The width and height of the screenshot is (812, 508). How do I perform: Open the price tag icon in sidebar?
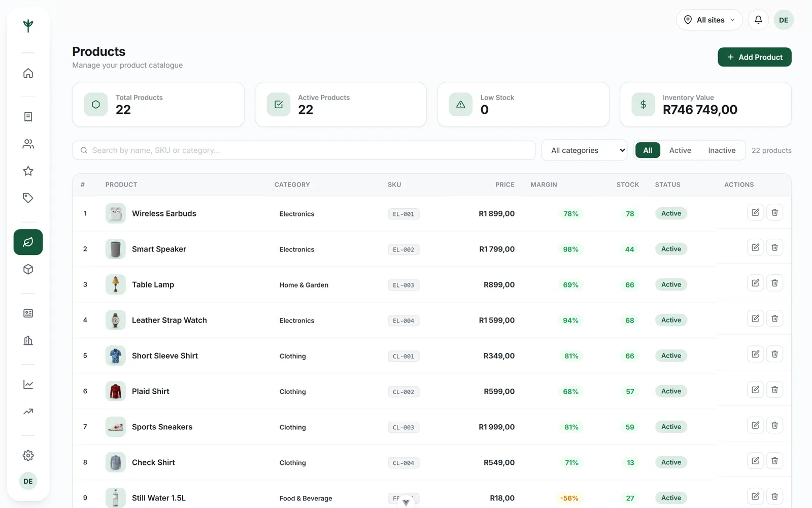pyautogui.click(x=28, y=198)
